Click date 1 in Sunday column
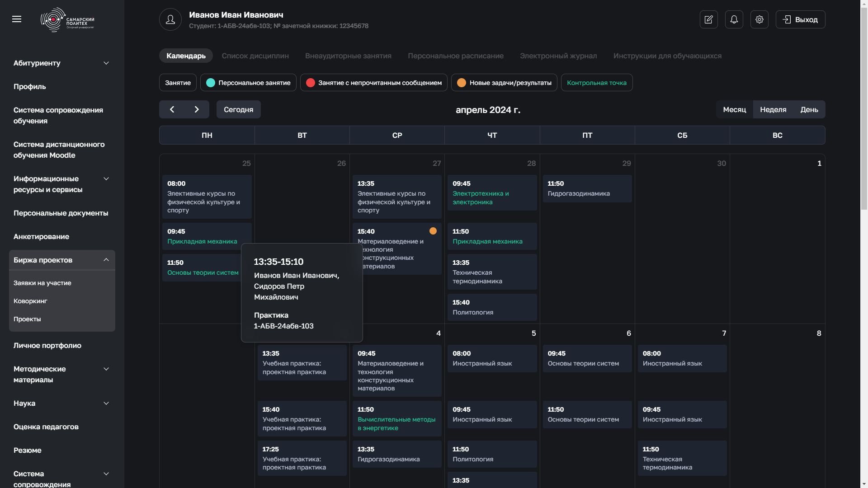Image resolution: width=868 pixels, height=488 pixels. [819, 164]
